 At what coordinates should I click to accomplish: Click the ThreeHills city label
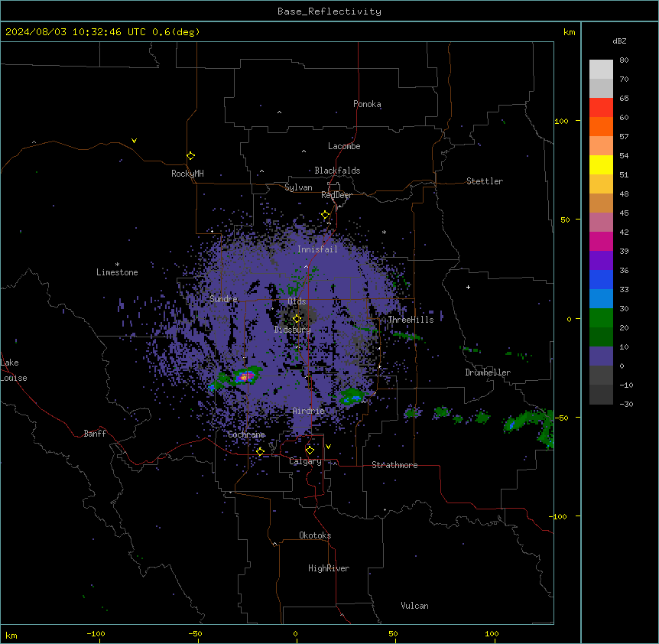coord(411,320)
